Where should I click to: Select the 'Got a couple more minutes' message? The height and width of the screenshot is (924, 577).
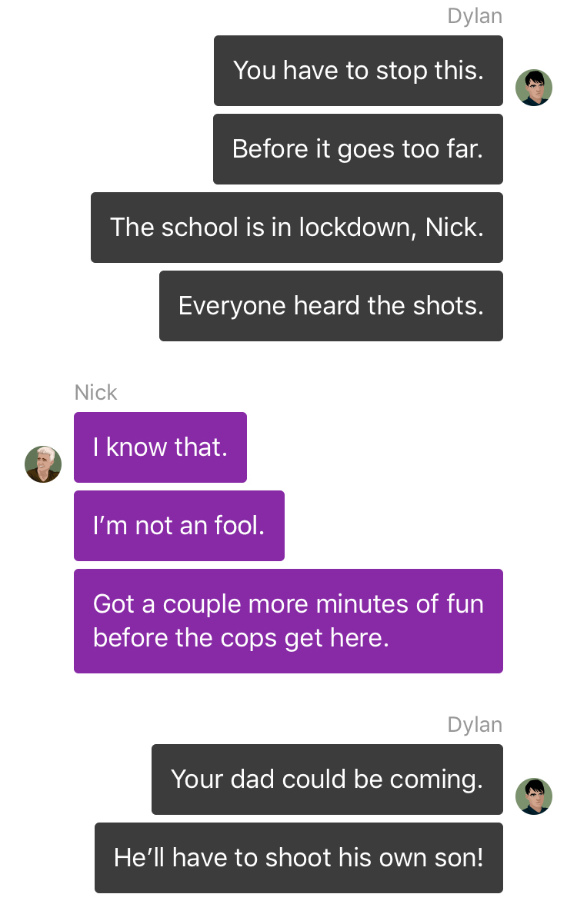tap(288, 621)
